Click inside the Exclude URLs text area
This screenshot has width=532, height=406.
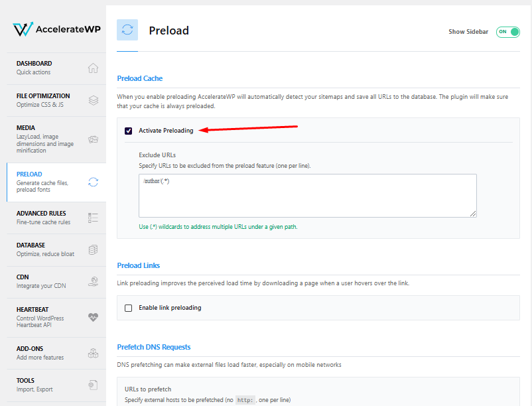pos(307,196)
